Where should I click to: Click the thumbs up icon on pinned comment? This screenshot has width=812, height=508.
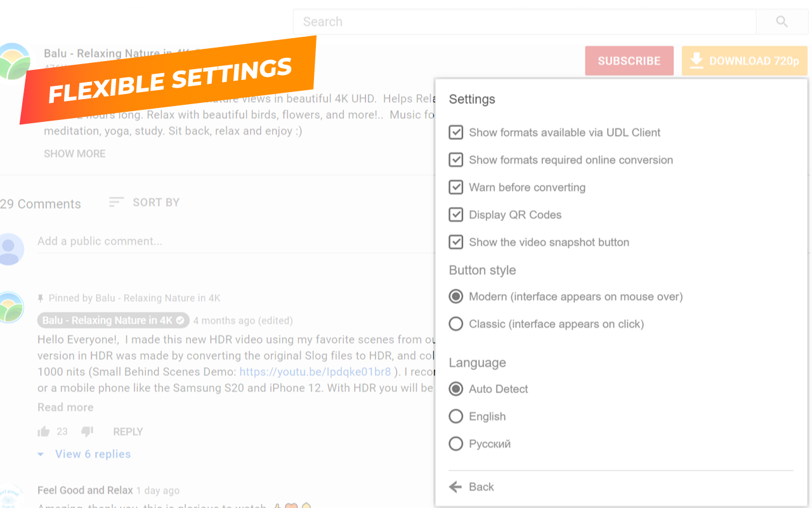[x=44, y=432]
